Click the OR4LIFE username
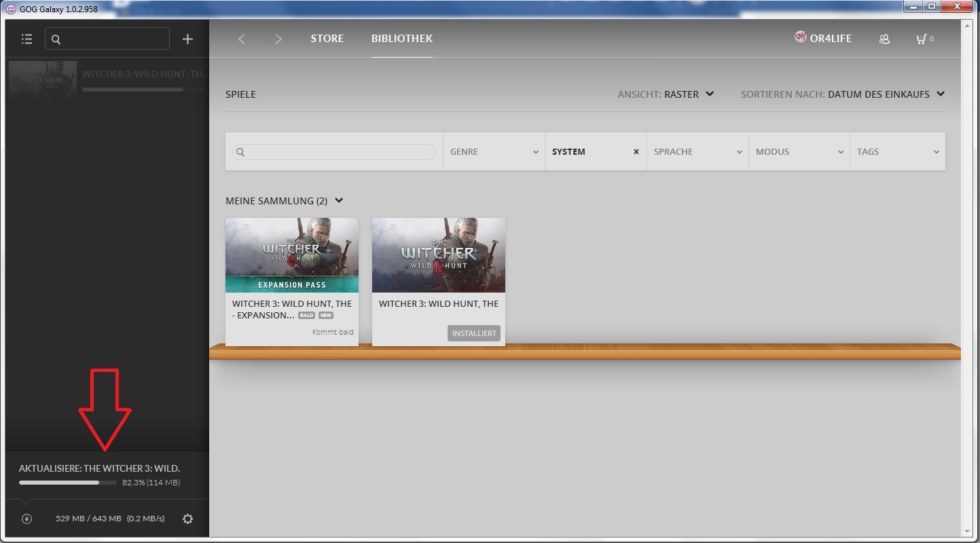This screenshot has height=543, width=980. pos(831,39)
